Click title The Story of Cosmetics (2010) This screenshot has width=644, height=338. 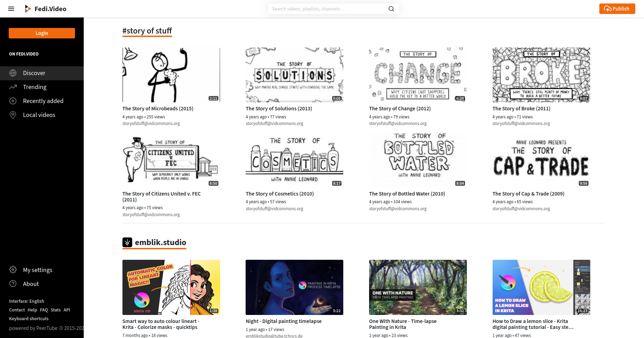[279, 194]
